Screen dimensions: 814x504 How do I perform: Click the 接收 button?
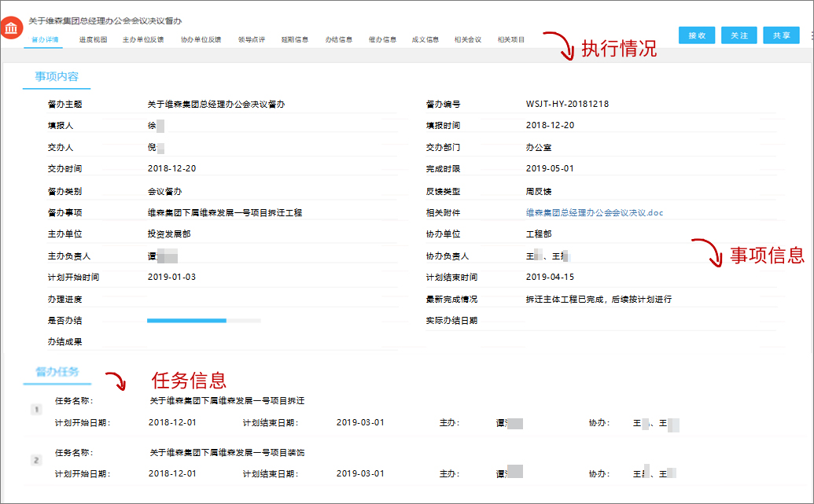click(697, 35)
